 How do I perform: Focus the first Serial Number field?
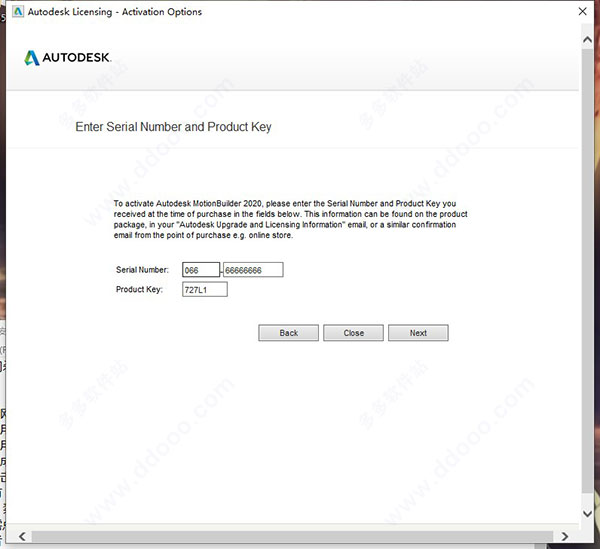(201, 270)
